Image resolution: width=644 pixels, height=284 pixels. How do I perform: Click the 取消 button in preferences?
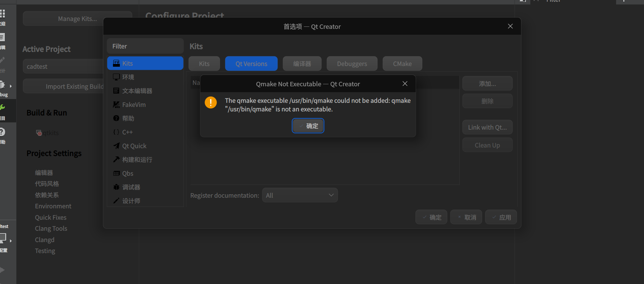[466, 217]
